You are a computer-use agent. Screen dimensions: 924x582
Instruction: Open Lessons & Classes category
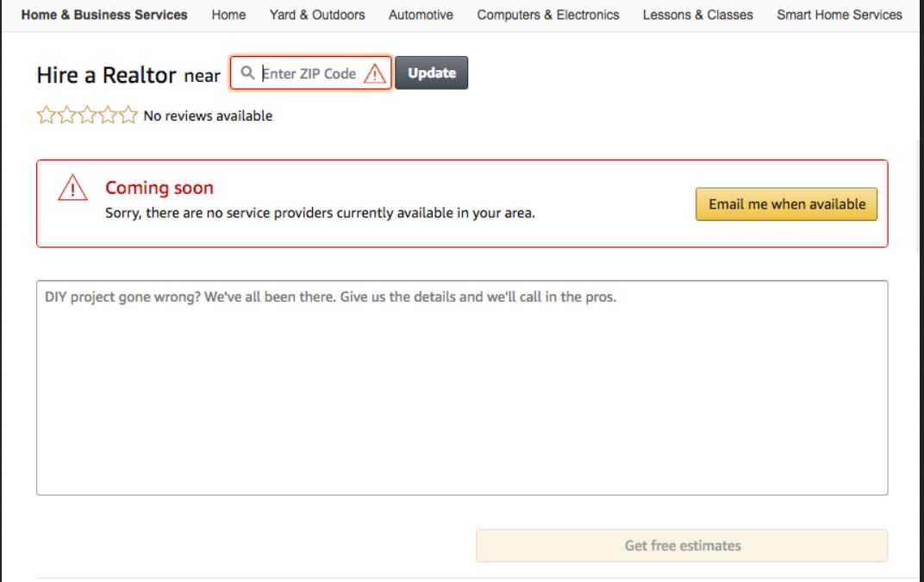coord(697,15)
